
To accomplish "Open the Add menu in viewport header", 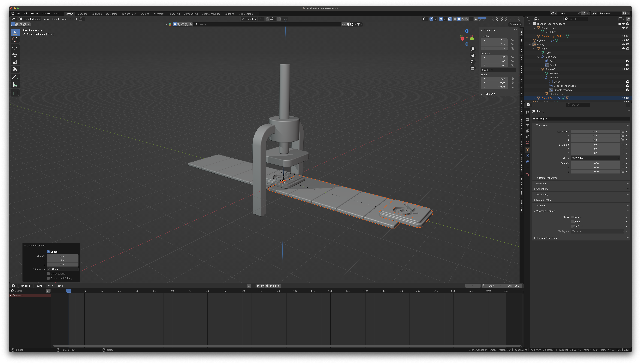I will [x=64, y=19].
